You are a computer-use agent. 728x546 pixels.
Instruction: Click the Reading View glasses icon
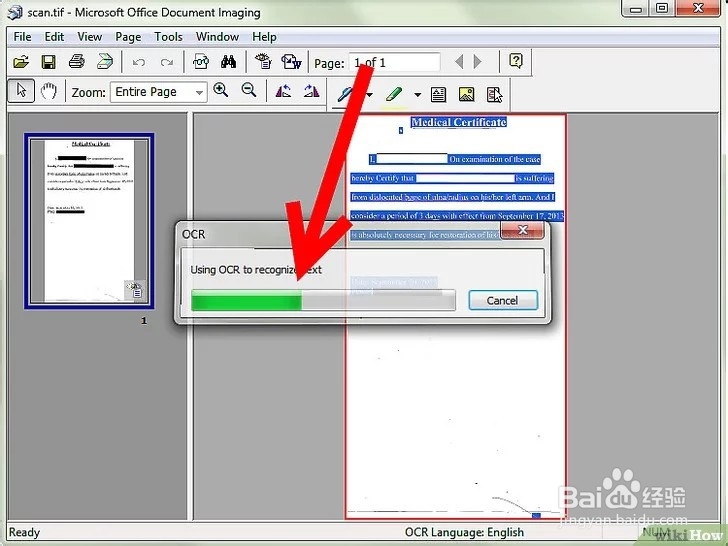(201, 61)
